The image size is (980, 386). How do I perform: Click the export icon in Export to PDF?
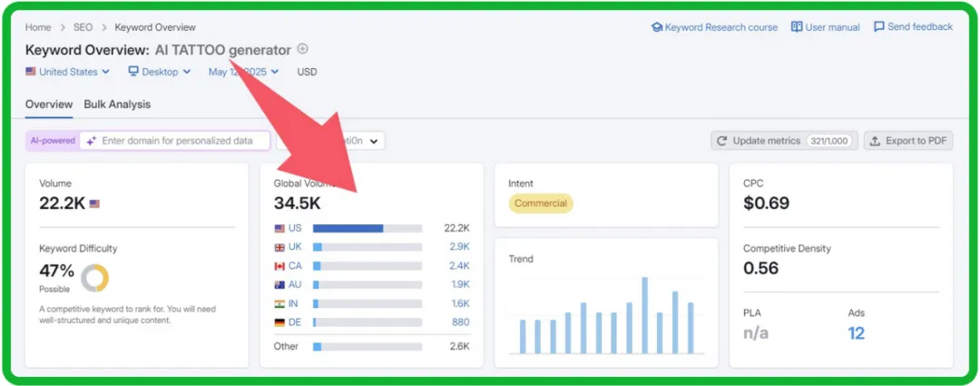[x=875, y=141]
